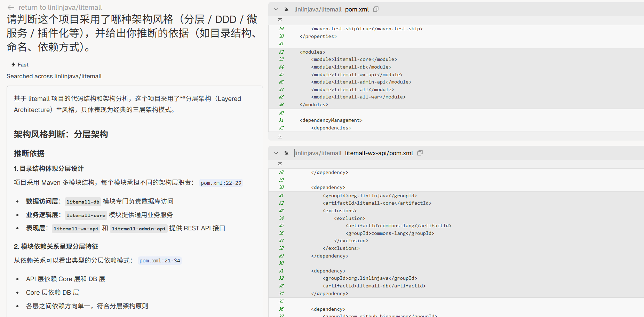Viewport: 644px width, 317px height.
Task: Click linlinjava/litemall in the first panel header
Action: [318, 9]
